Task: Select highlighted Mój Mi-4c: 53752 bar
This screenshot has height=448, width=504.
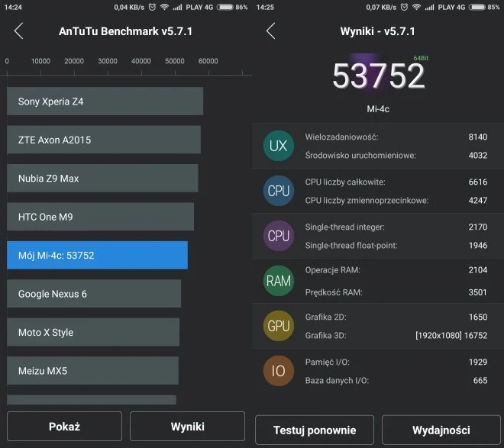Action: pyautogui.click(x=97, y=256)
